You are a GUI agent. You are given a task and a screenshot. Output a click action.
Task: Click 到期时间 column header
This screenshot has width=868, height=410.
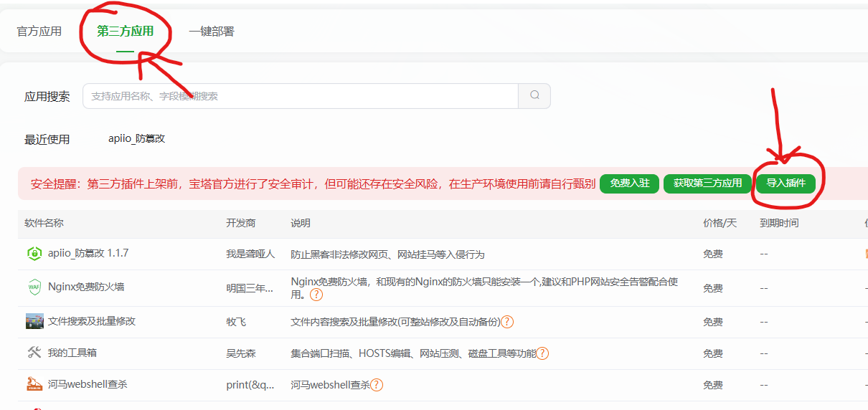(x=779, y=223)
